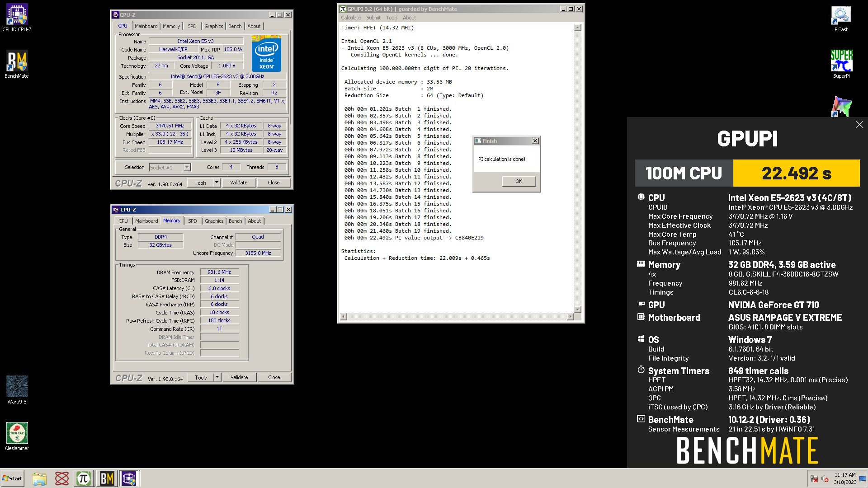Image resolution: width=868 pixels, height=488 pixels.
Task: Switch to GPUPI from the taskbar pi icon
Action: click(x=84, y=479)
